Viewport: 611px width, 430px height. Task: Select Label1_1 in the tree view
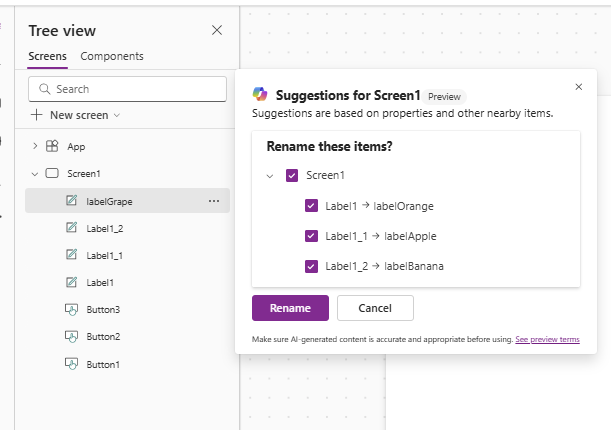point(104,256)
